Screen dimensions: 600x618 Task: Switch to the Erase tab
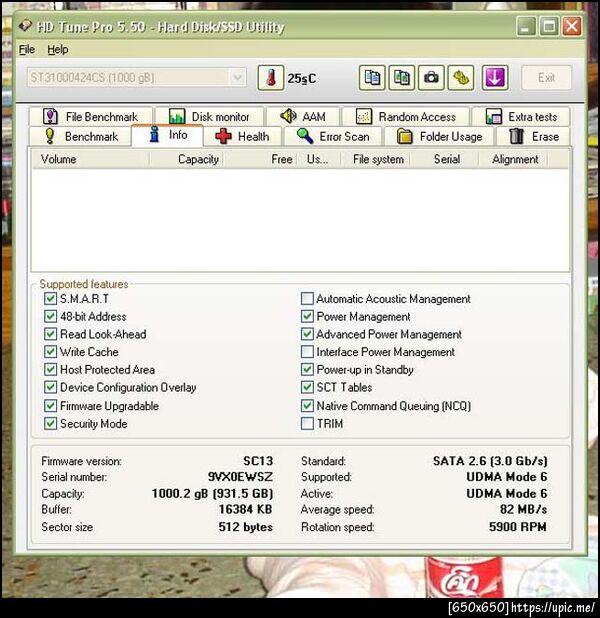533,136
